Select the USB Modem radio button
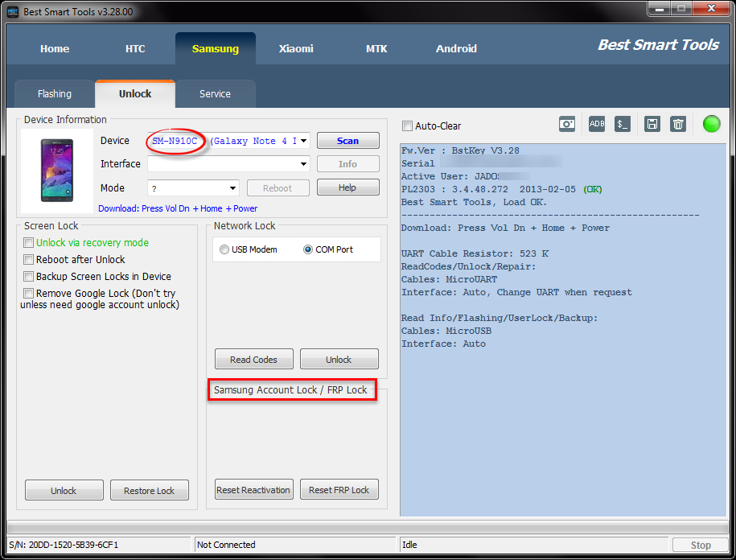This screenshot has width=736, height=560. point(224,249)
